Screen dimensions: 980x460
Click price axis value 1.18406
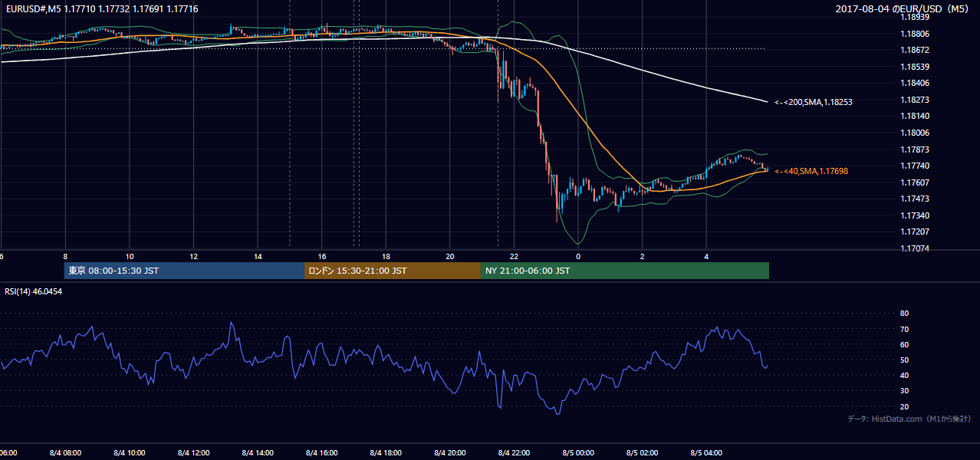(915, 83)
